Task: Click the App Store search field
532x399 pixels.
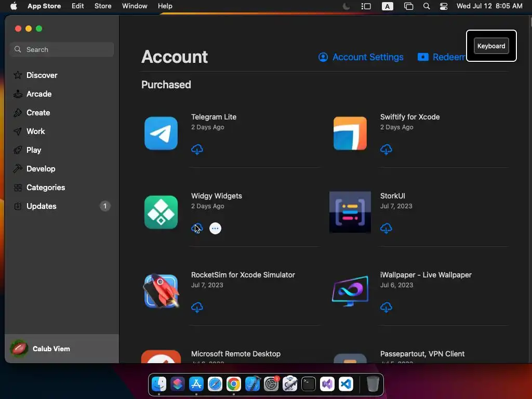Action: 62,49
